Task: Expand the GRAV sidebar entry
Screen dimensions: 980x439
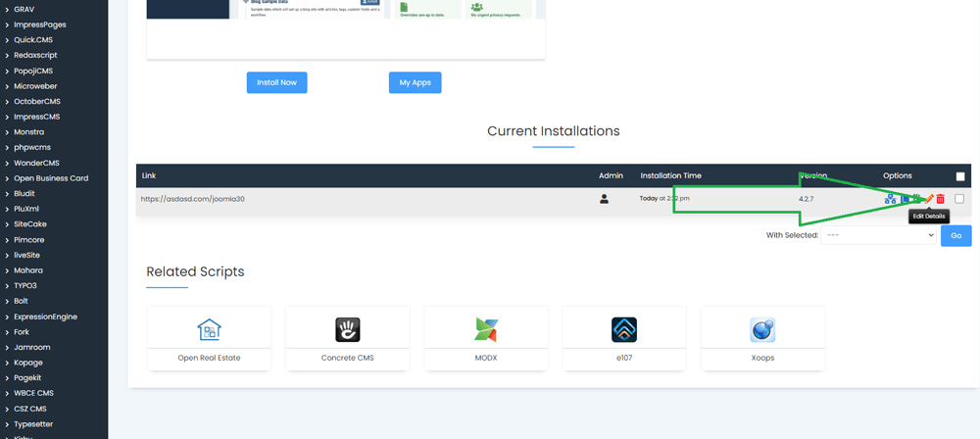Action: pyautogui.click(x=24, y=10)
